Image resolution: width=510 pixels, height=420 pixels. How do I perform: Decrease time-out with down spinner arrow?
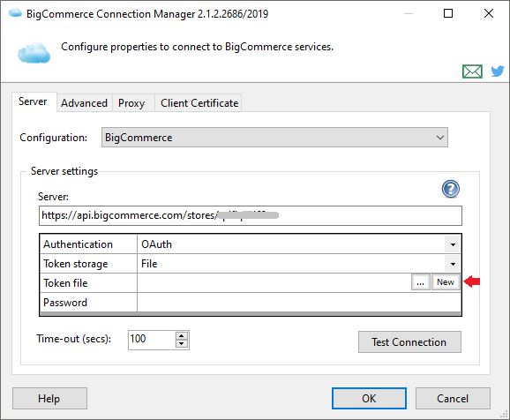pyautogui.click(x=182, y=344)
